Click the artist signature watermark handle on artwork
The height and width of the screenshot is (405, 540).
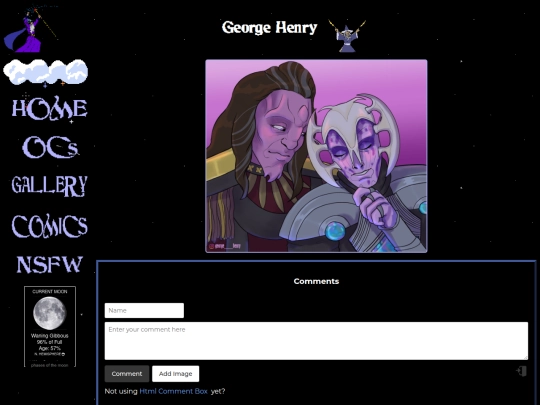225,246
